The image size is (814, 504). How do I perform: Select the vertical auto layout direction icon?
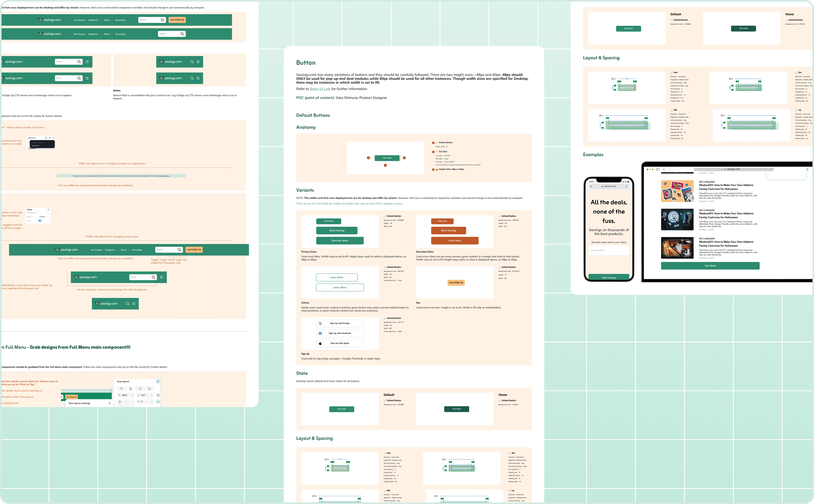131,389
